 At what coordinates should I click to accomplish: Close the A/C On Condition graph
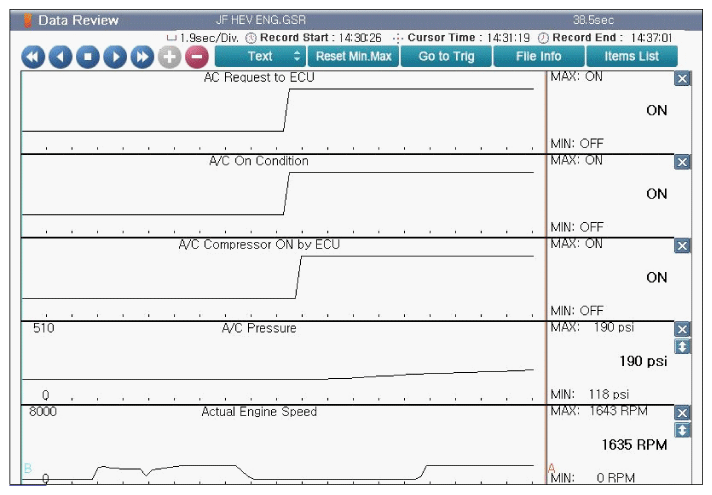click(x=682, y=162)
